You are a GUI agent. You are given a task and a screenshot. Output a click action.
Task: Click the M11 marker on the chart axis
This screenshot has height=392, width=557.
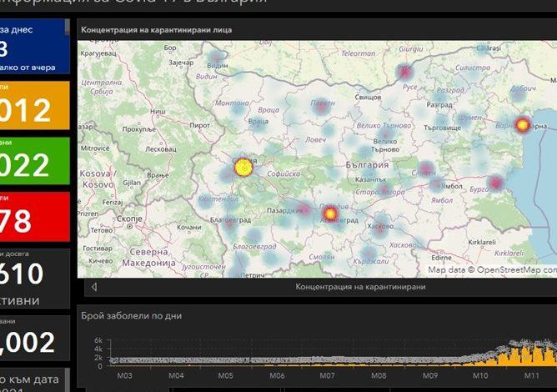coord(530,376)
